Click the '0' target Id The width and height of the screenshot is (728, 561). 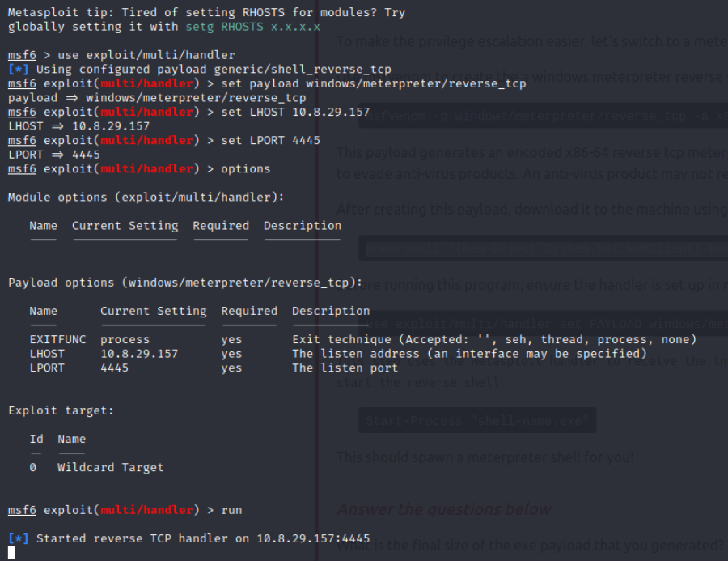(x=32, y=468)
